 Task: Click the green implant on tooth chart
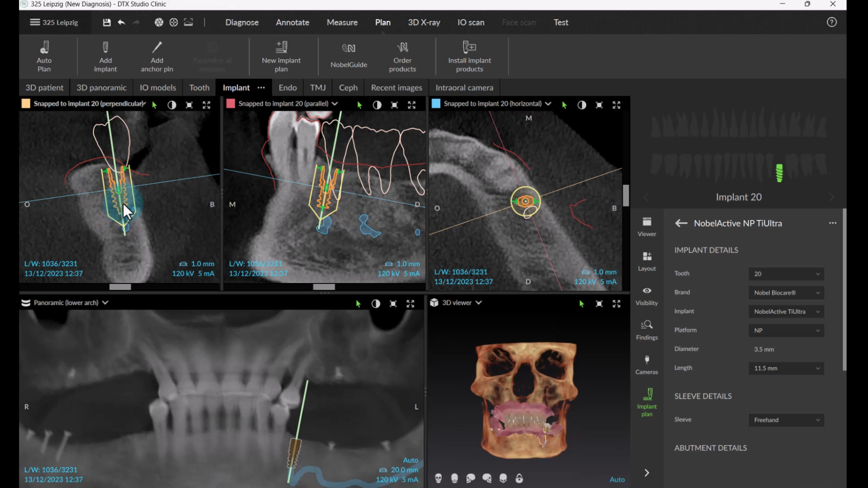[x=779, y=173]
